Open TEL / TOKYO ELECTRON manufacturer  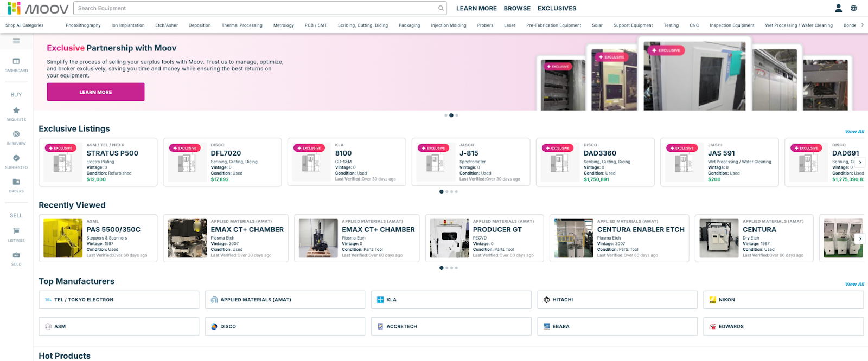tap(119, 300)
